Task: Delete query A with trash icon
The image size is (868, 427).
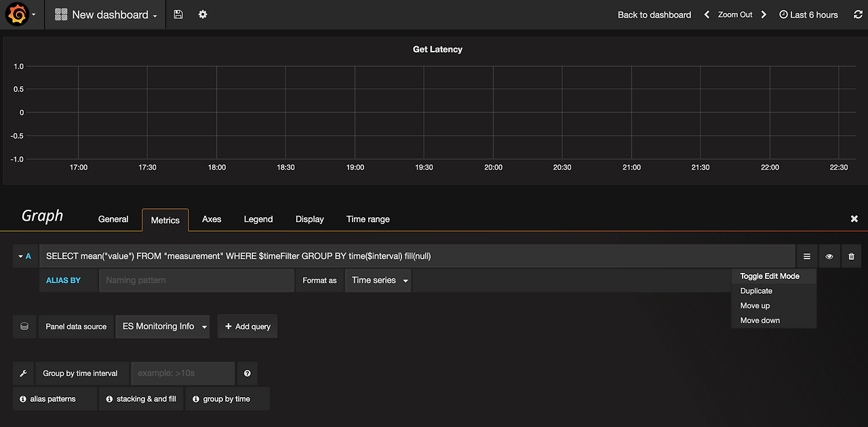Action: pos(851,257)
